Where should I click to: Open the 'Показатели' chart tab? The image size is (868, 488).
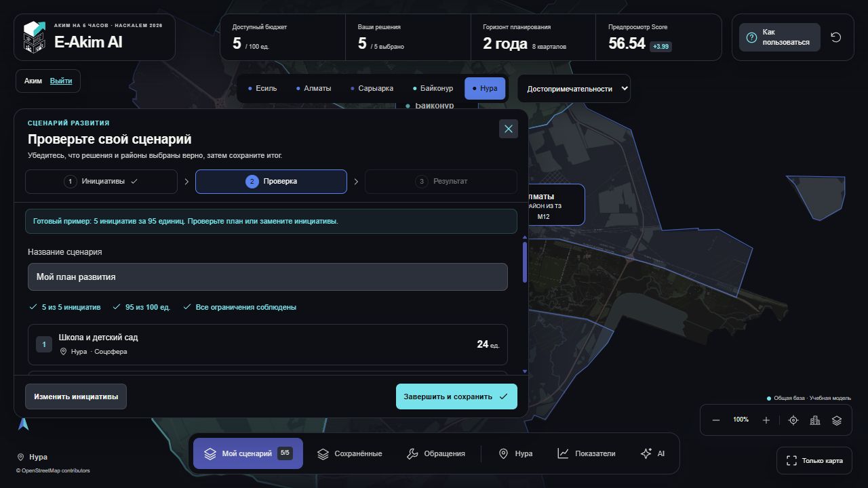pyautogui.click(x=587, y=453)
